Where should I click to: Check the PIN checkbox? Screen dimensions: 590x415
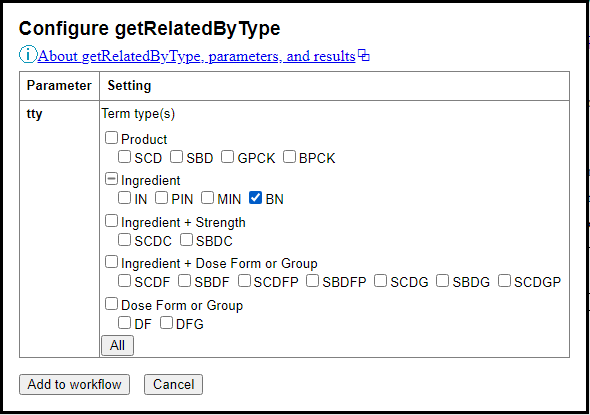tap(161, 198)
